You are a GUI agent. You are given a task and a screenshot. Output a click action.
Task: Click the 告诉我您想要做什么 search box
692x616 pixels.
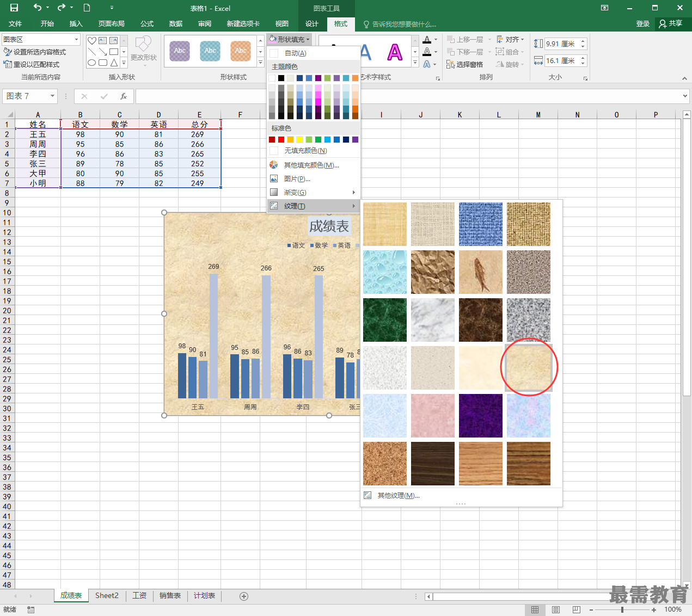tap(399, 24)
